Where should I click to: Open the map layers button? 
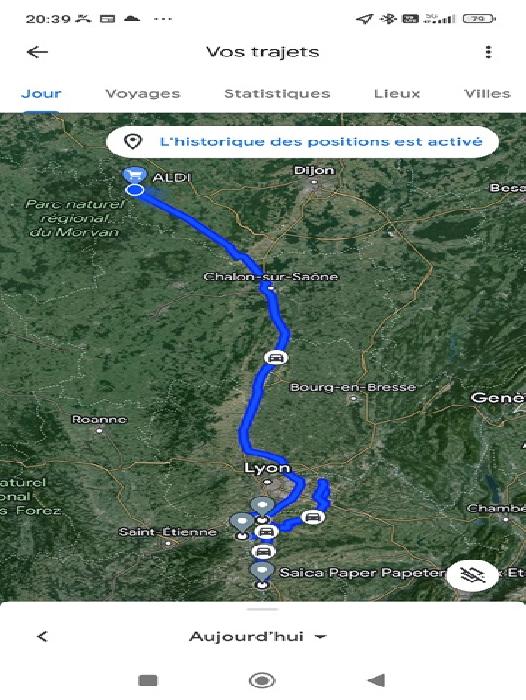pos(472,576)
